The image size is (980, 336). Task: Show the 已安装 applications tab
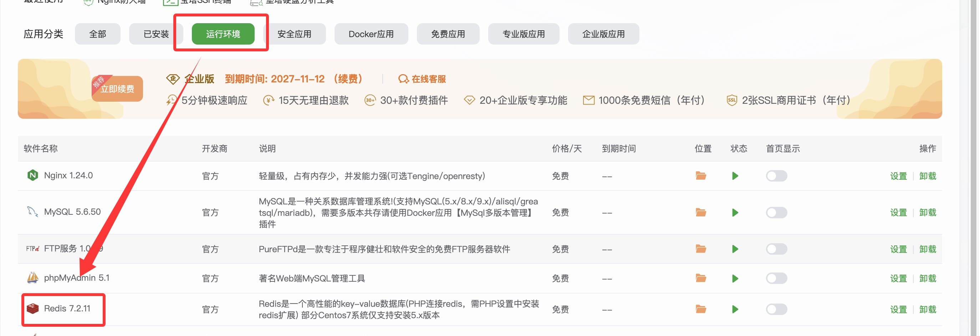(156, 34)
